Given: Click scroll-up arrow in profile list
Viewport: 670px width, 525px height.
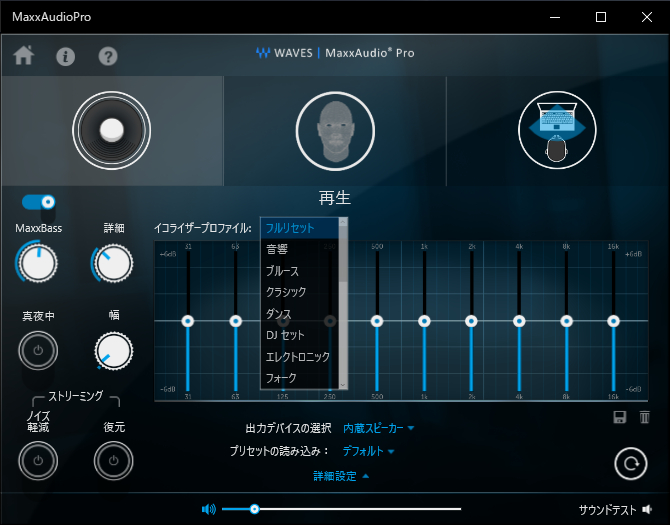Looking at the screenshot, I should [343, 222].
